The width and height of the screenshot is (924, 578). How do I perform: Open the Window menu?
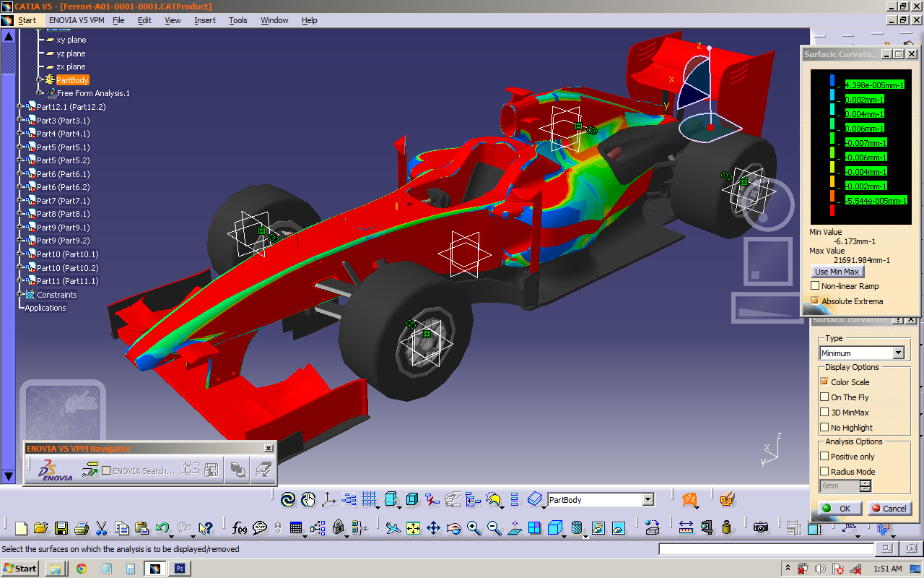tap(274, 20)
